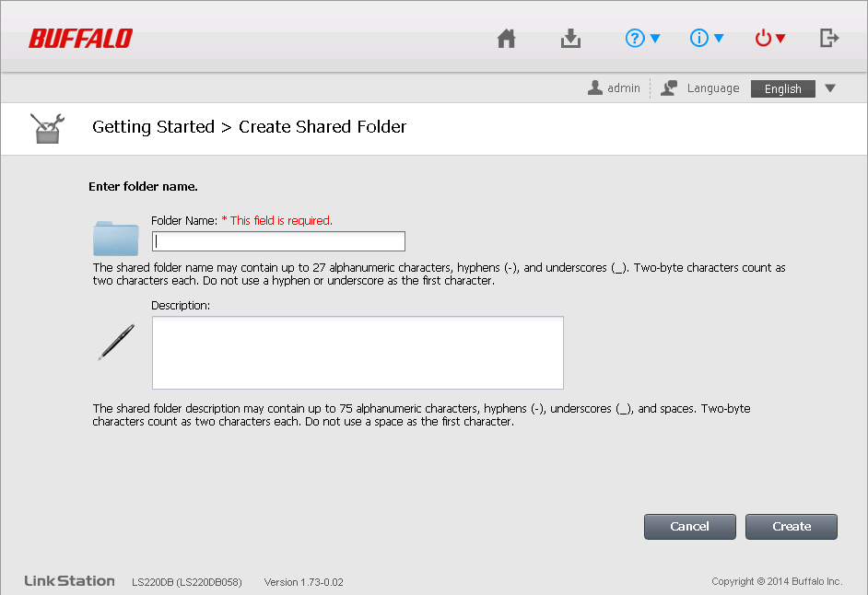868x595 pixels.
Task: Expand the arrow next to the info icon
Action: [719, 39]
